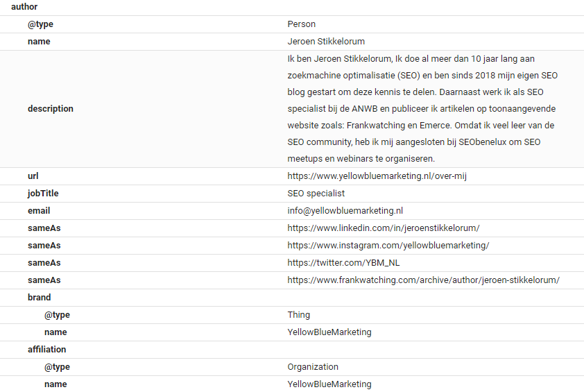584x392 pixels.
Task: Click the url property label
Action: 33,176
